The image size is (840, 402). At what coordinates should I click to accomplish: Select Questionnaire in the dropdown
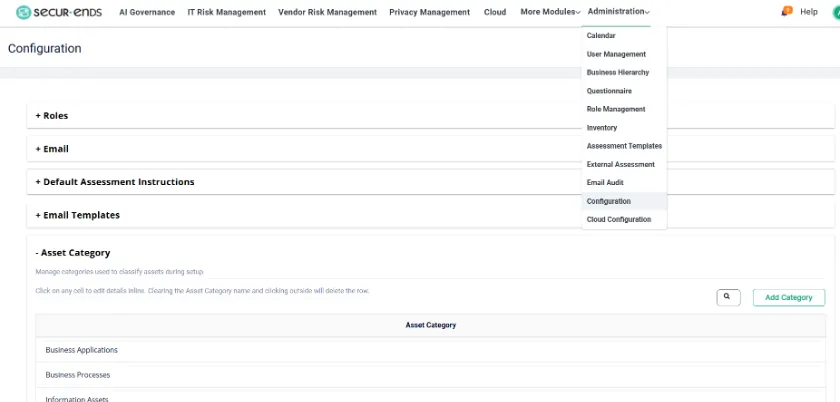click(x=624, y=91)
